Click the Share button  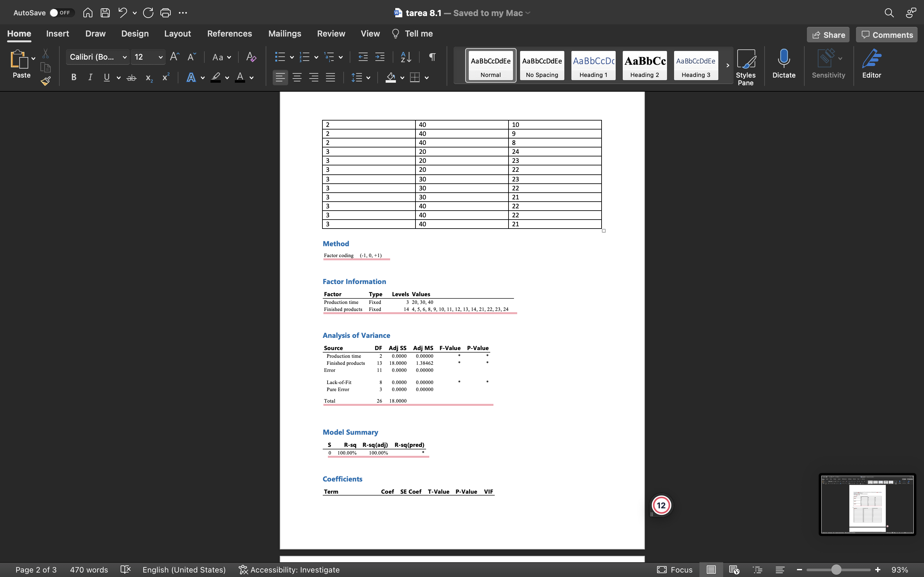828,34
